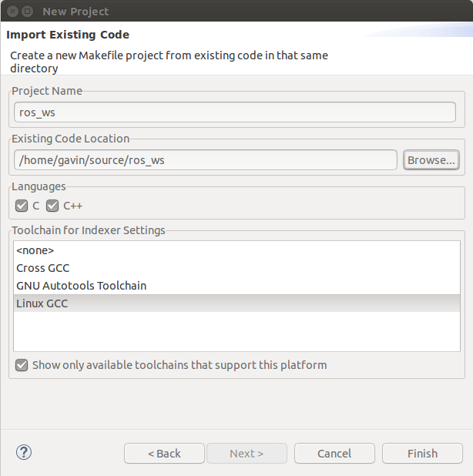
Task: Click the Browse... button
Action: (431, 160)
